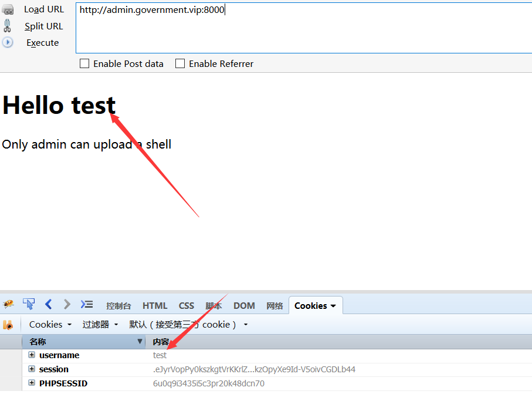
Task: Switch to the CSS tab
Action: pyautogui.click(x=187, y=306)
